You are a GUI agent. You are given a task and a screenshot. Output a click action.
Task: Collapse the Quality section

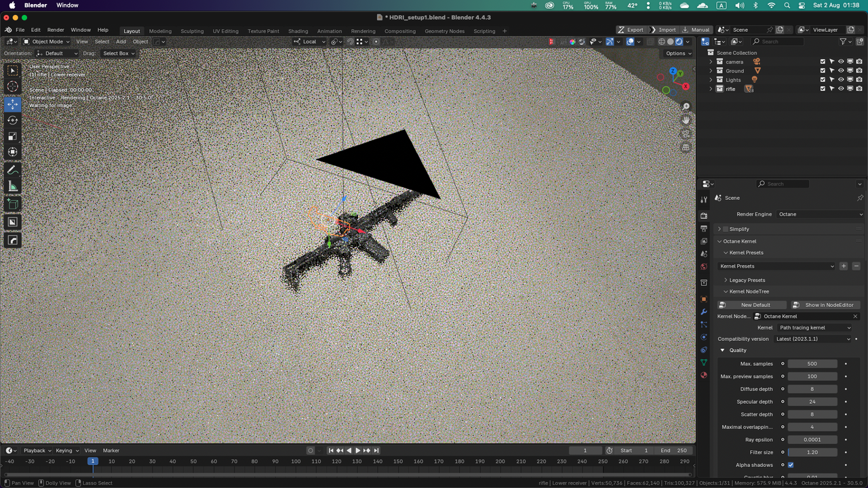click(722, 350)
